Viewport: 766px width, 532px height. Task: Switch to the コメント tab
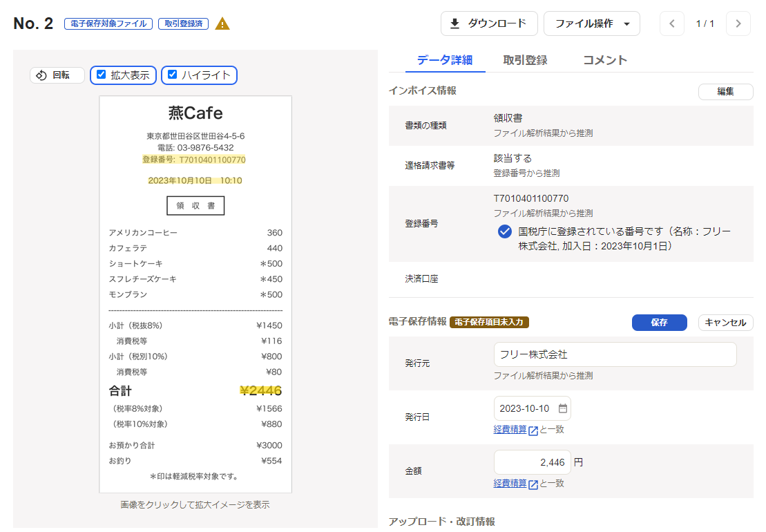click(x=605, y=60)
